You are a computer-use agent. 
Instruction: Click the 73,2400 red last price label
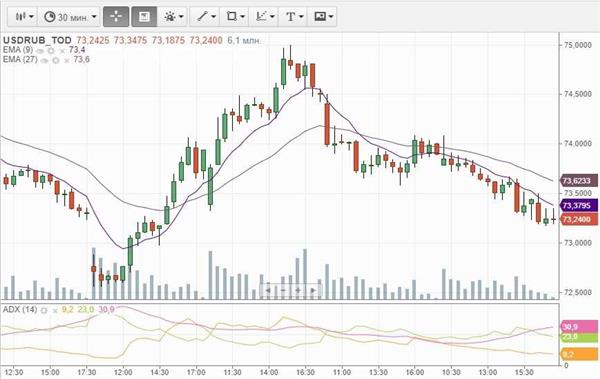(x=579, y=219)
